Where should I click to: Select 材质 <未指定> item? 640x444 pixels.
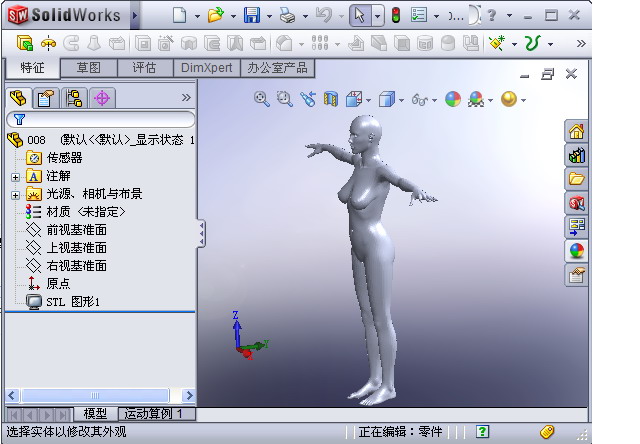[x=76, y=212]
